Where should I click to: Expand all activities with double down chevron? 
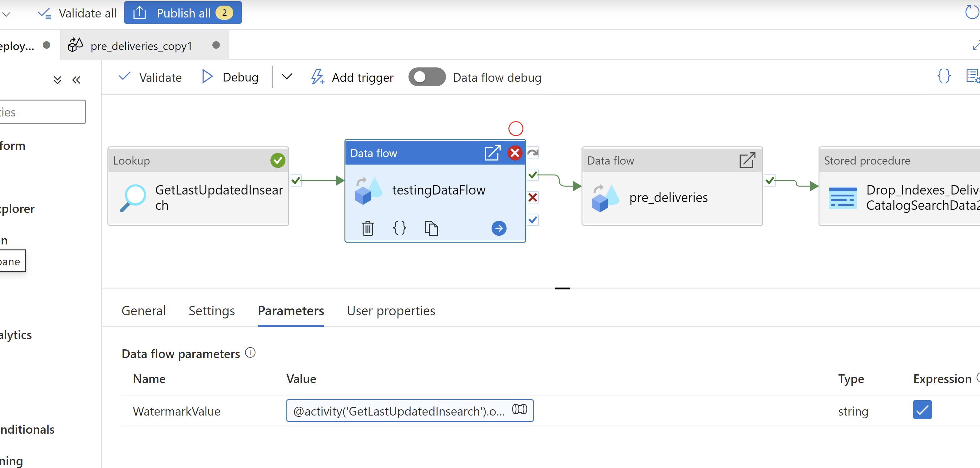57,80
